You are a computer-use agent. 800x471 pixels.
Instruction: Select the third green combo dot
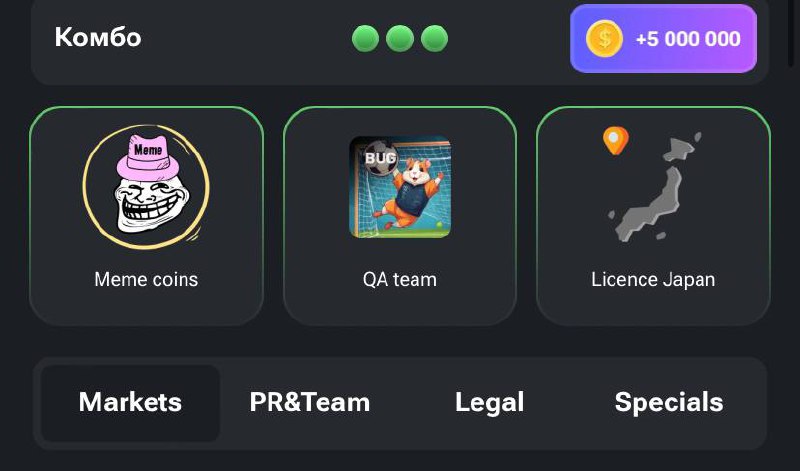pos(435,39)
